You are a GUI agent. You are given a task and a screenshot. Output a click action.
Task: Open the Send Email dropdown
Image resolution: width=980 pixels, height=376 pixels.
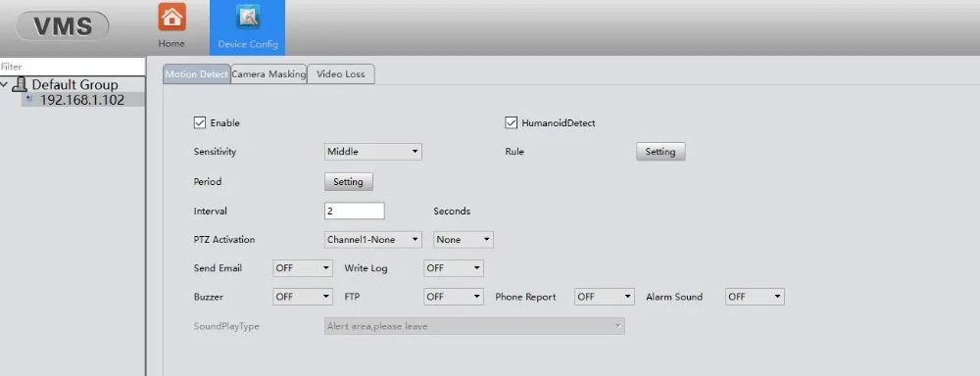click(303, 268)
